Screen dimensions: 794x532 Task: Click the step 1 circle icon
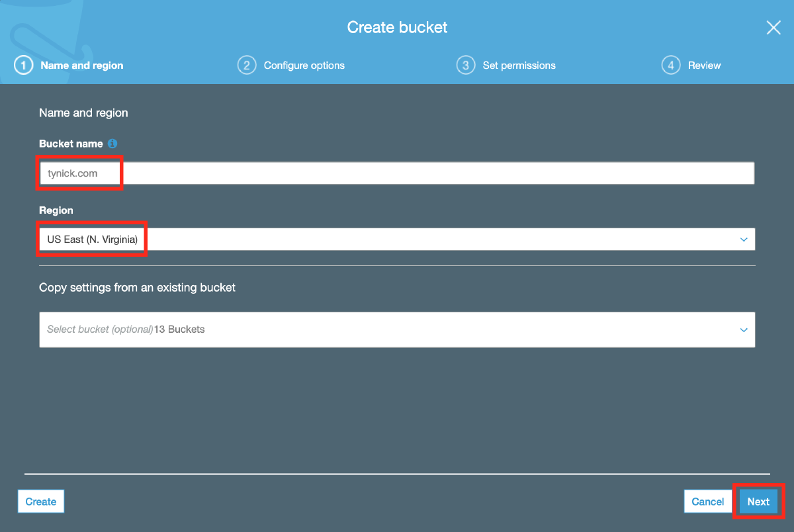tap(23, 66)
